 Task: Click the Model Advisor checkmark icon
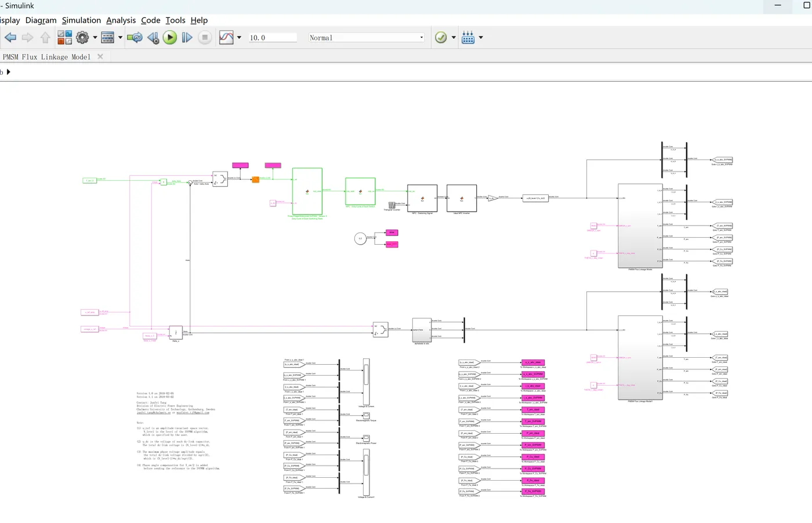(441, 38)
